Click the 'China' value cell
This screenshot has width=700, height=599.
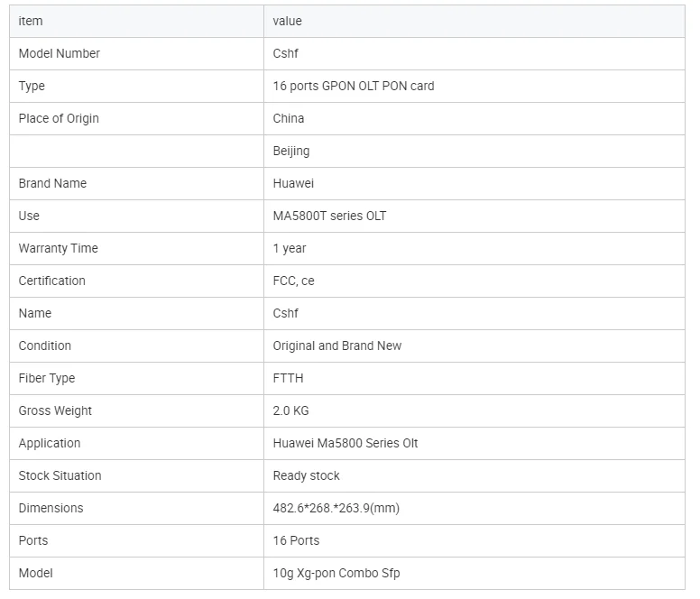pos(289,118)
